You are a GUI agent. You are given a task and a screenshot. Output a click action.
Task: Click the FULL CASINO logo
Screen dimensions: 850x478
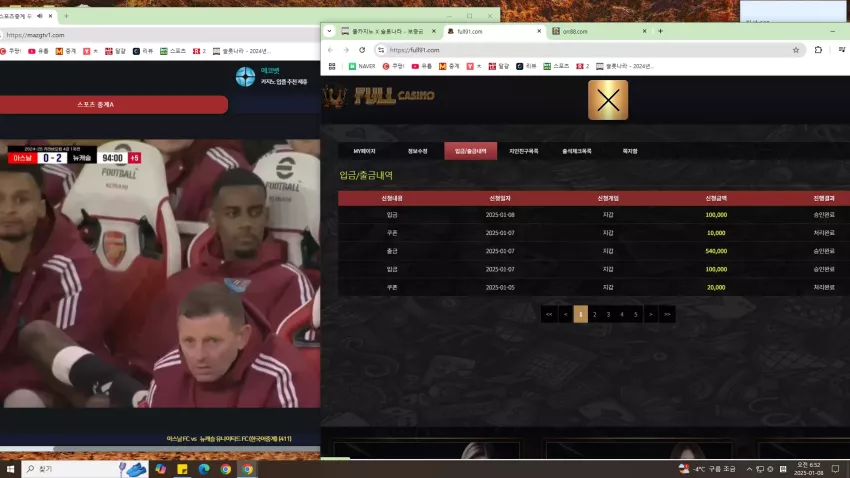[x=379, y=96]
